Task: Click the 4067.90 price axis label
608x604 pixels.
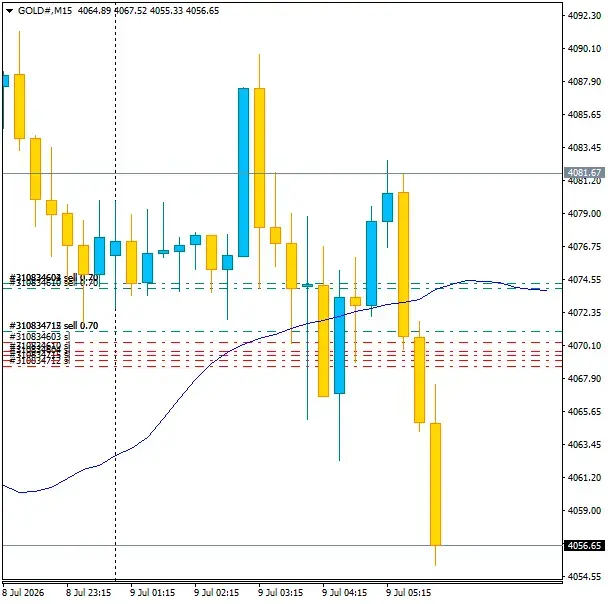Action: pos(584,378)
